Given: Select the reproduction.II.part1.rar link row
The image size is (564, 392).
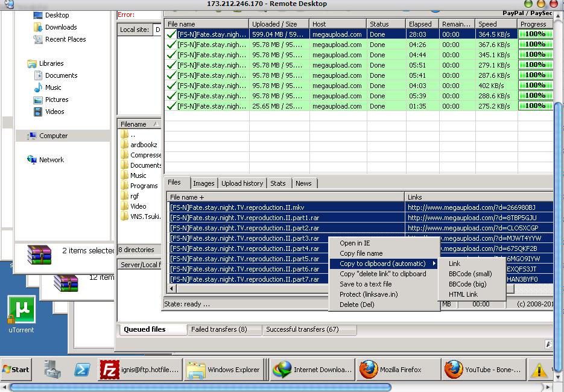Looking at the screenshot, I should click(361, 218).
